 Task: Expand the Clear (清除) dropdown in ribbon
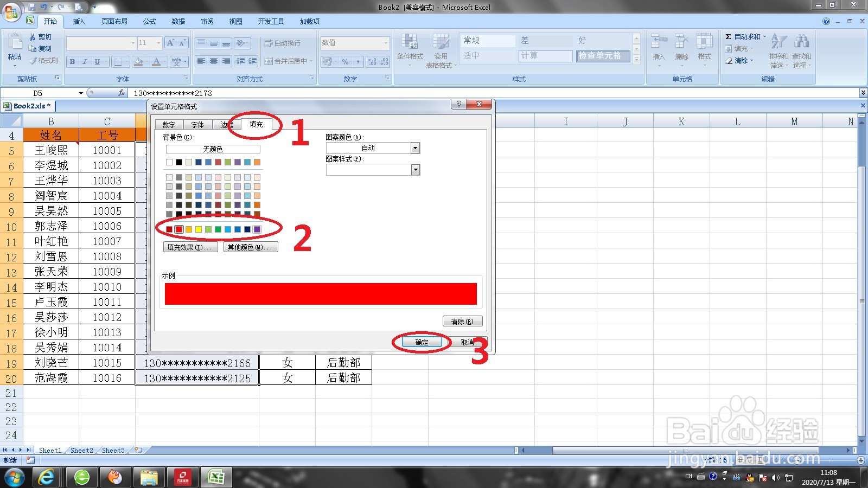(751, 61)
